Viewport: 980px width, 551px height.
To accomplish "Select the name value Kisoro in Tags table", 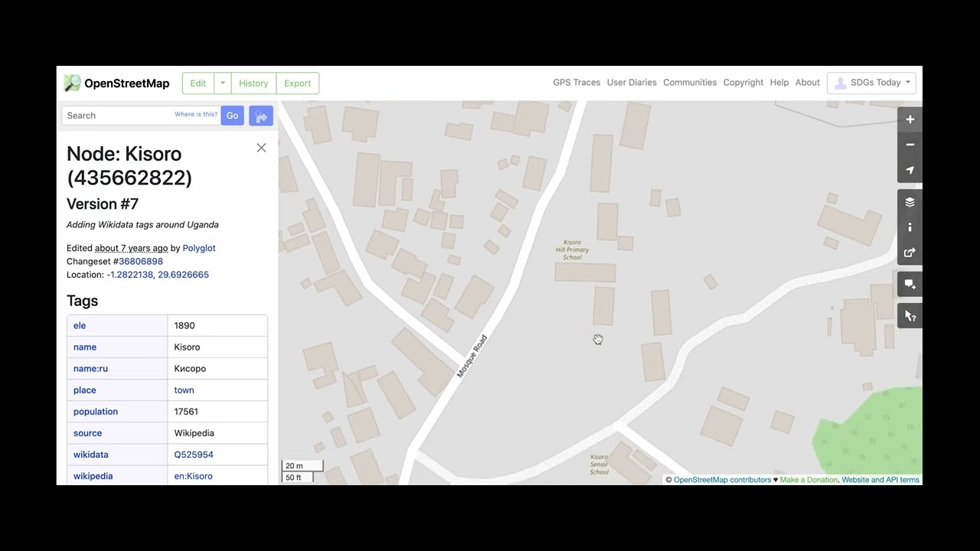I will pyautogui.click(x=187, y=347).
